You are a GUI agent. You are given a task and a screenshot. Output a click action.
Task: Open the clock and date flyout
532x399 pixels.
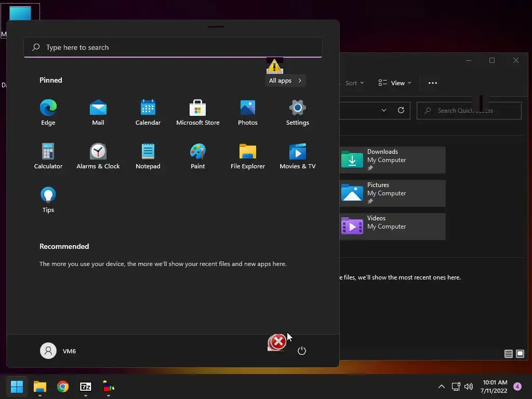pyautogui.click(x=494, y=387)
